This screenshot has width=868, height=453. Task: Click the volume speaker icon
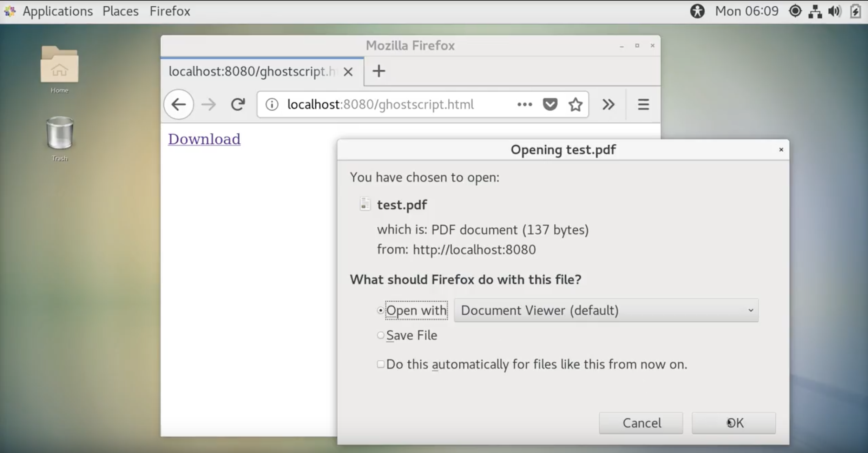point(835,11)
